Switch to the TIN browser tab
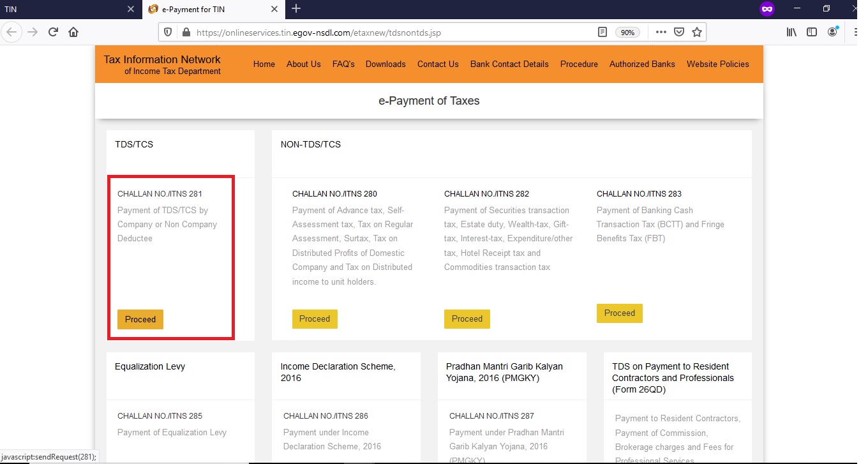This screenshot has height=464, width=868. tap(64, 9)
